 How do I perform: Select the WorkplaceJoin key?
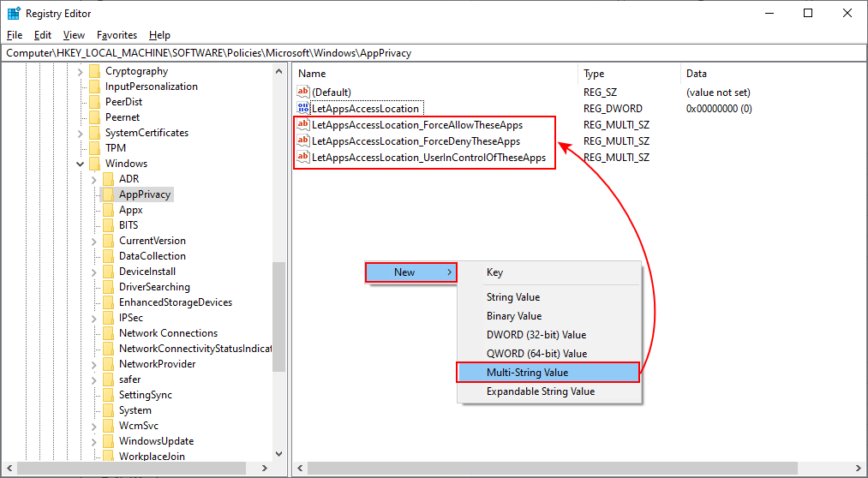coord(153,457)
